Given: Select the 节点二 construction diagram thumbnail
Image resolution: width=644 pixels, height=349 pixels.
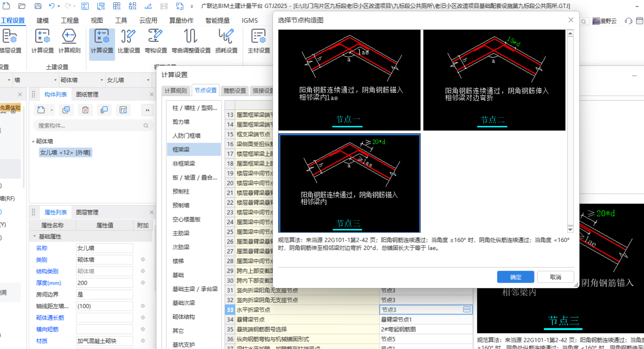Looking at the screenshot, I should tap(494, 80).
